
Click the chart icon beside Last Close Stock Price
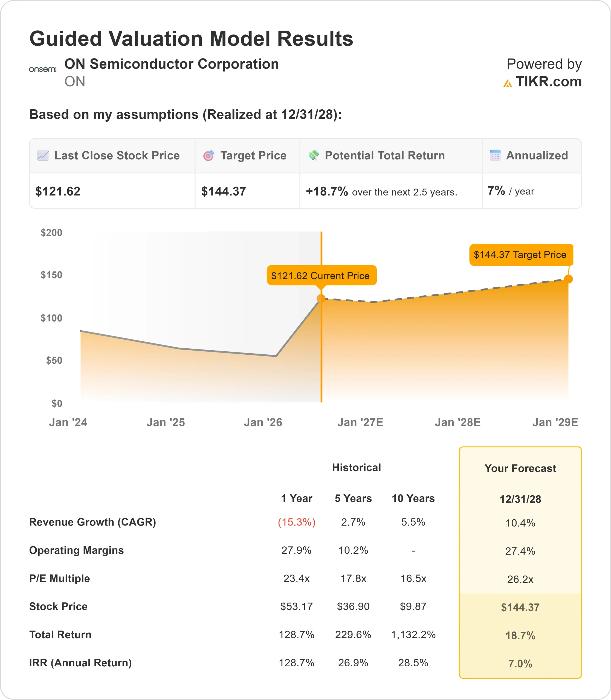43,155
